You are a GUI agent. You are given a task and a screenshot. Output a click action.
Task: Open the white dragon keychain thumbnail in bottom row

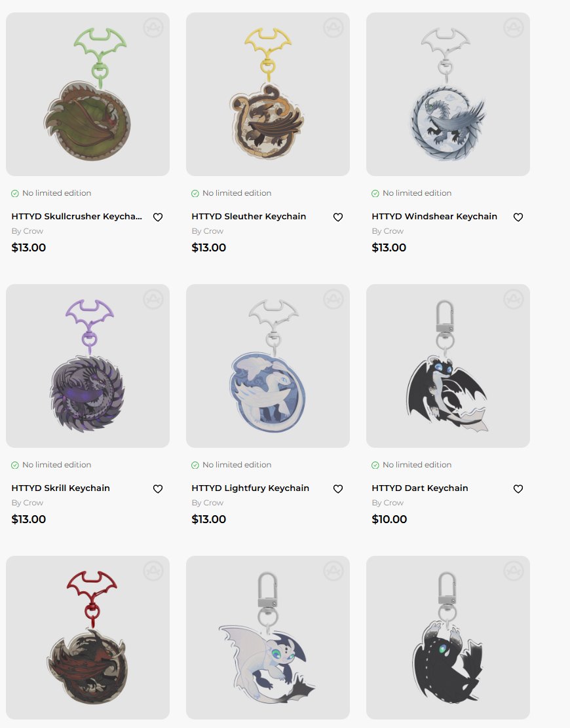(x=268, y=638)
